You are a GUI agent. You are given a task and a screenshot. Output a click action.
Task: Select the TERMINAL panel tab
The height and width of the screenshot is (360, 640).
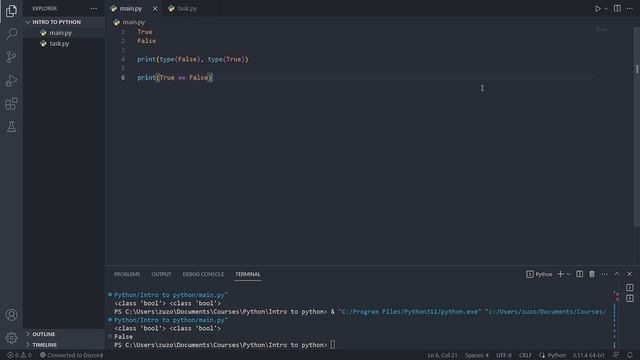point(248,274)
